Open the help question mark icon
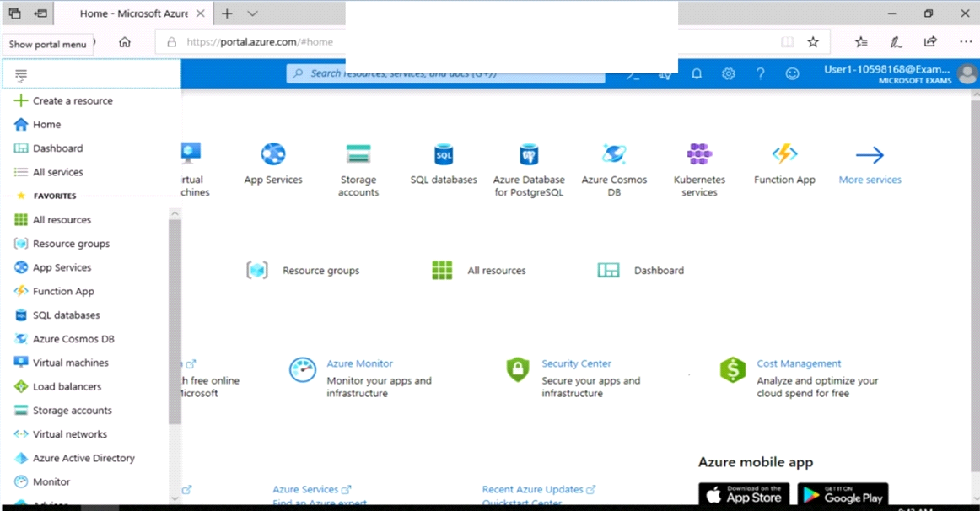This screenshot has height=511, width=980. click(x=760, y=73)
